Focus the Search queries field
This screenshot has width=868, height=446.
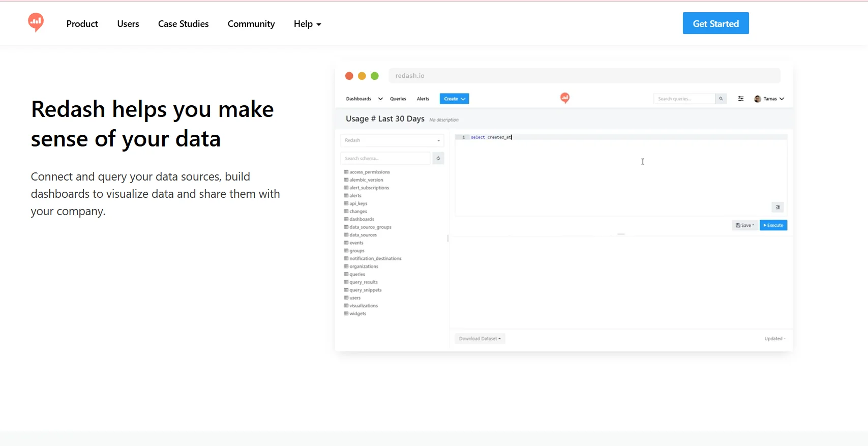click(684, 99)
